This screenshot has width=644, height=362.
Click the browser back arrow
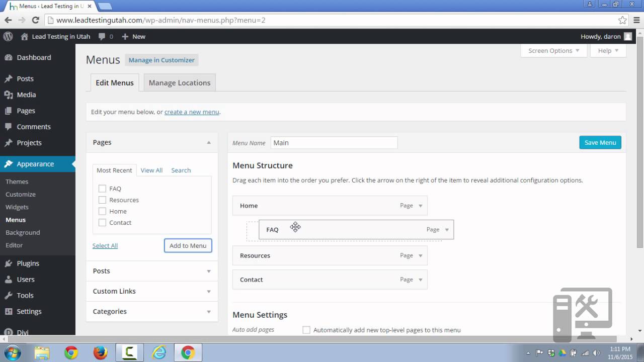(8, 20)
